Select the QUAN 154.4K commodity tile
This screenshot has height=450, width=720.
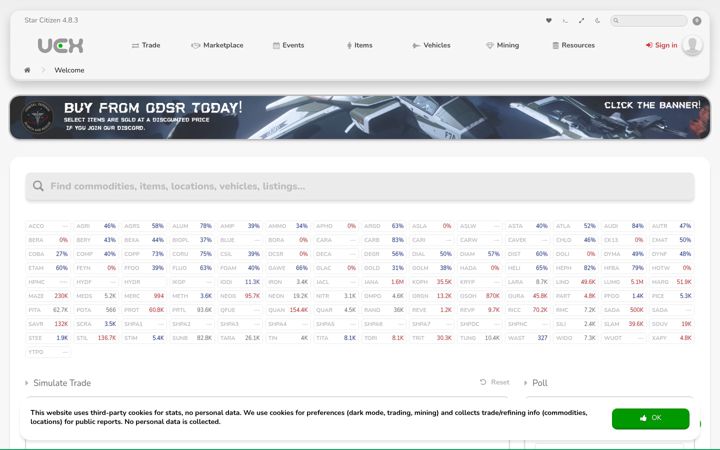288,310
